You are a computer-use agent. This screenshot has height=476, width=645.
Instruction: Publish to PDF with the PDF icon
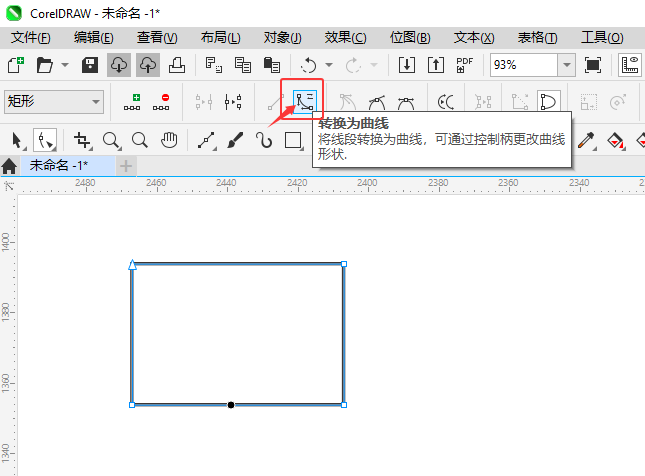465,65
